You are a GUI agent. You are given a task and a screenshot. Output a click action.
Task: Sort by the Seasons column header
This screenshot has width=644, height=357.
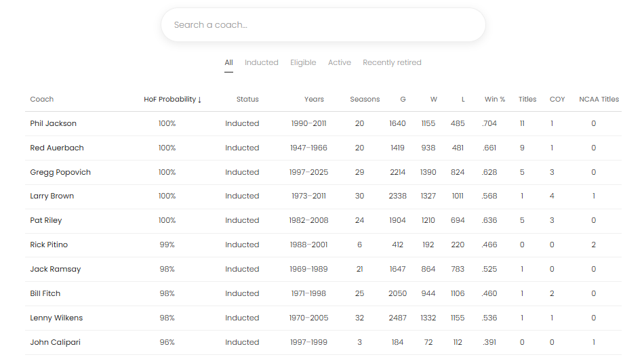coord(365,99)
